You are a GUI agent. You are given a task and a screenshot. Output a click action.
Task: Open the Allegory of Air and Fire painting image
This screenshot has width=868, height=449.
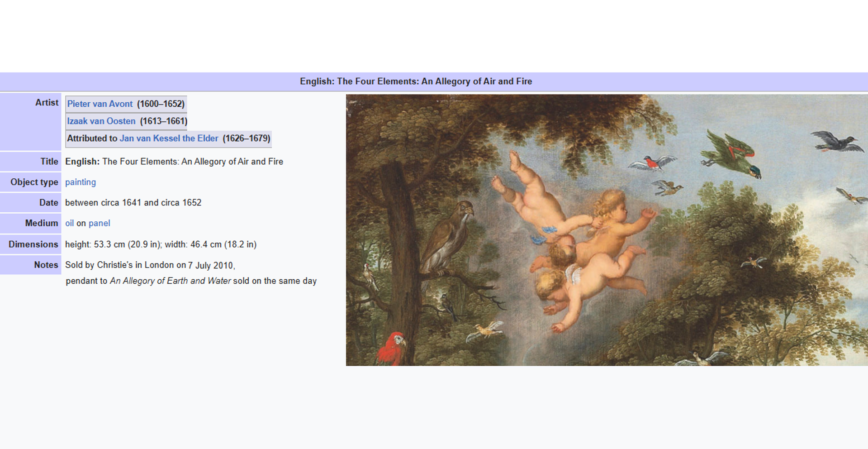(607, 230)
